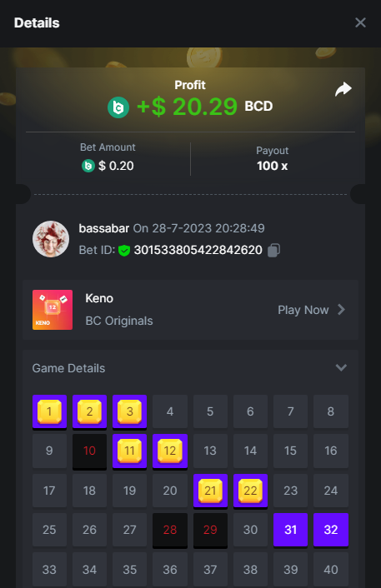This screenshot has width=381, height=588.
Task: Collapse the Game Details section chevron
Action: (341, 367)
